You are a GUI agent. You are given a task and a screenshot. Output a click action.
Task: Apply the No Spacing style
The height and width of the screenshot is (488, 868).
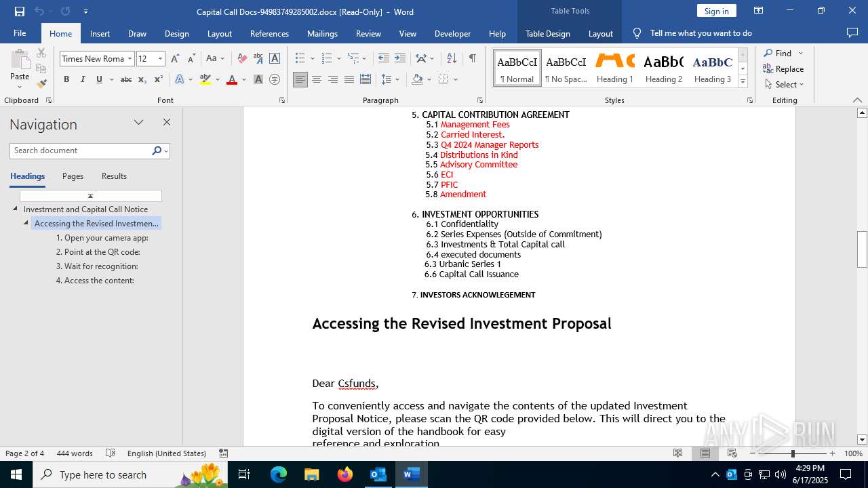566,68
